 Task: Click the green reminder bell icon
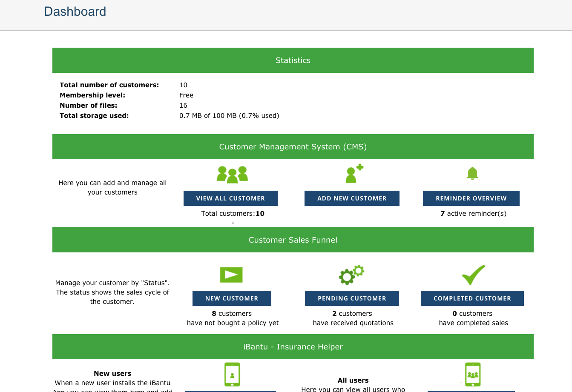click(x=472, y=174)
